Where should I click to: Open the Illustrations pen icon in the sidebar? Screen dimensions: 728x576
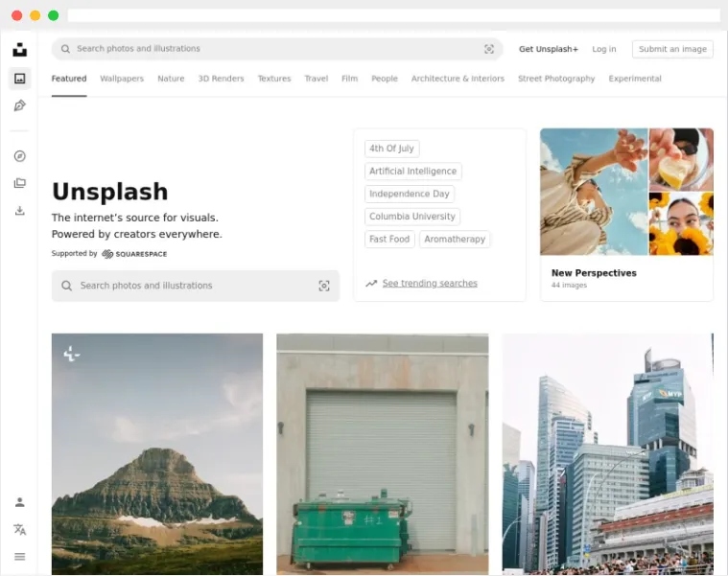tap(19, 105)
